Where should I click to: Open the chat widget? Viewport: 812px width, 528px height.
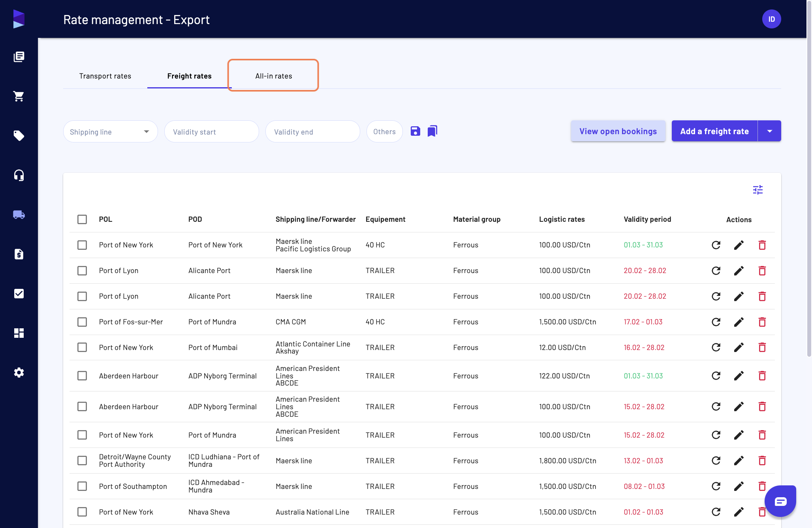tap(780, 501)
